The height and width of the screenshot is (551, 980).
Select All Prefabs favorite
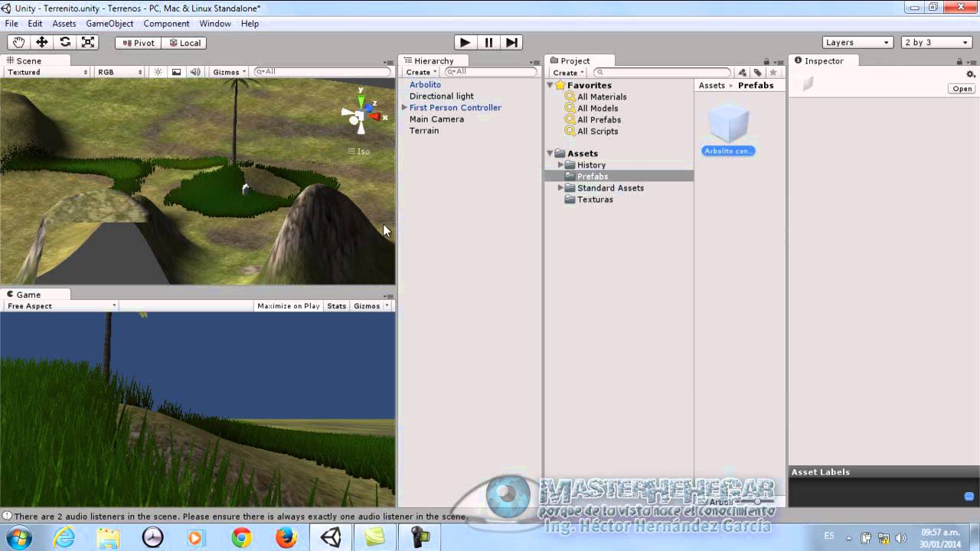point(599,120)
